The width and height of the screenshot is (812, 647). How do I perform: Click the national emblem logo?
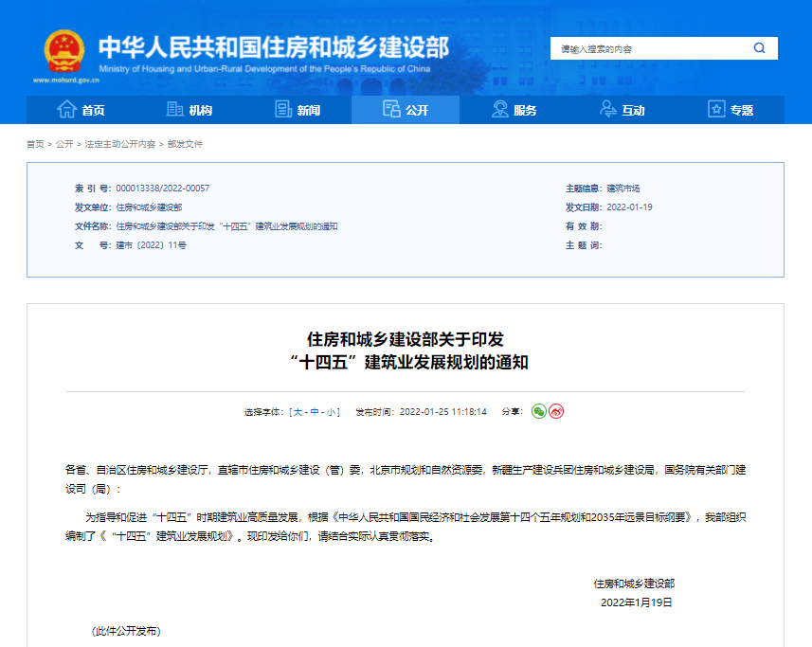(63, 51)
